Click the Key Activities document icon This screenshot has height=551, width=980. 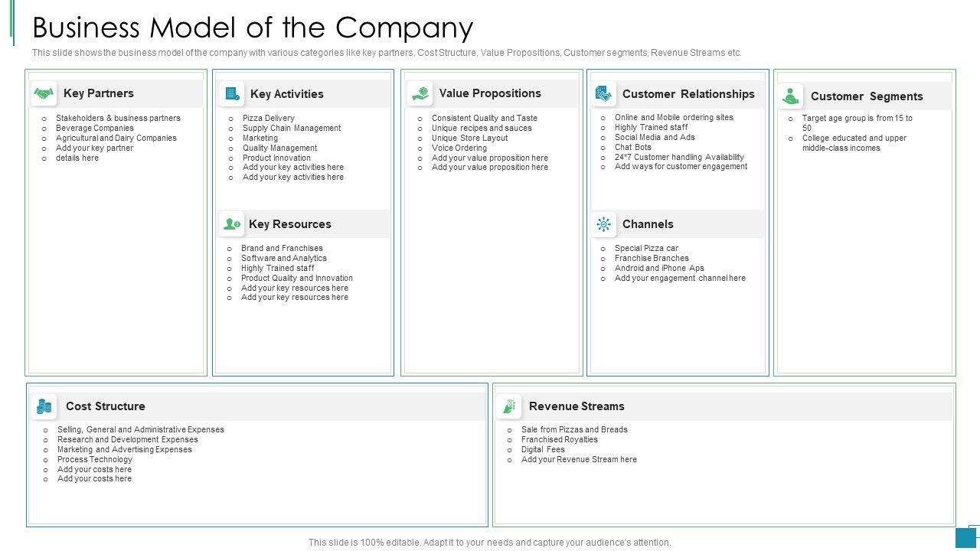[x=231, y=94]
